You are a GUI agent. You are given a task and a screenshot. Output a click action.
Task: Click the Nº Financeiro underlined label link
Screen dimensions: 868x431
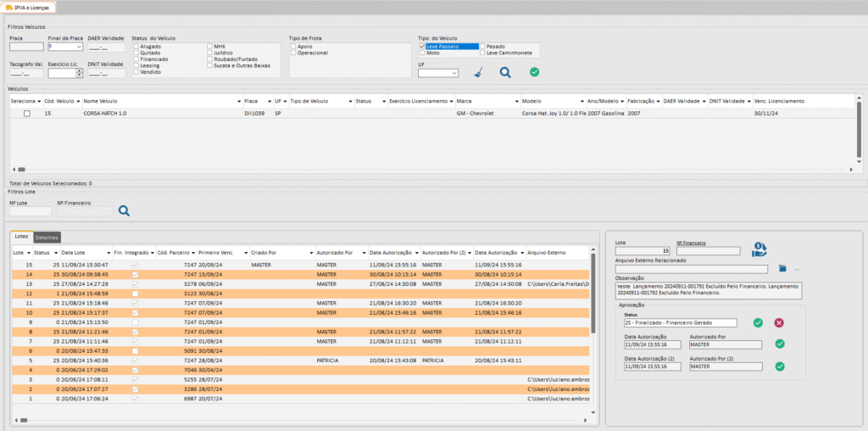(x=689, y=243)
